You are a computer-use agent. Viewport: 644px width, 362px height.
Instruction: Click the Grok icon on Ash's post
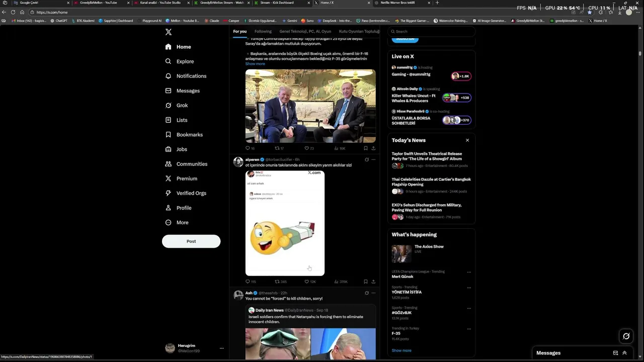click(x=367, y=293)
